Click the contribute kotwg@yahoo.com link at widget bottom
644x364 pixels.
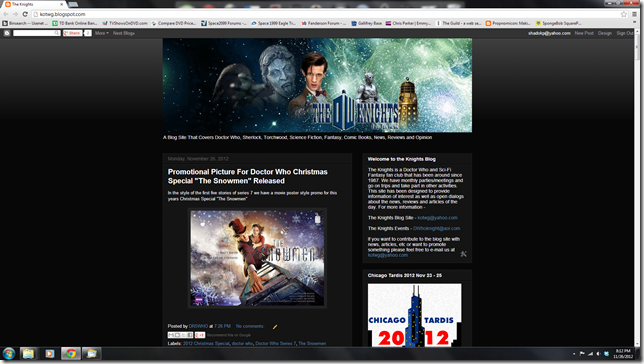[388, 255]
